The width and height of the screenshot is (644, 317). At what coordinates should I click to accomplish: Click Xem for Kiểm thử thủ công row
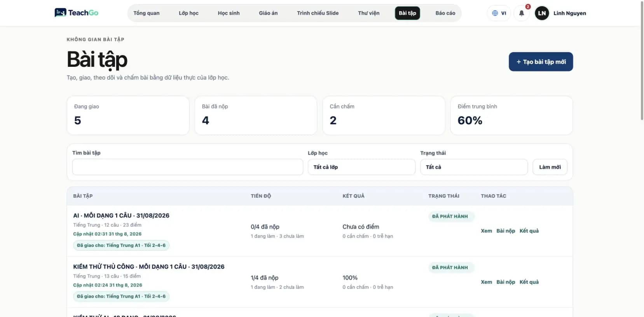point(486,282)
